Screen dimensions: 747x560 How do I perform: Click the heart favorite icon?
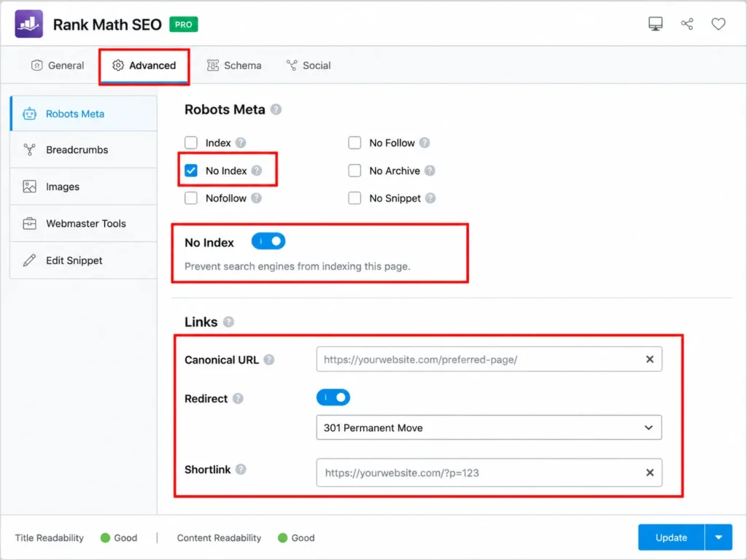click(x=718, y=24)
